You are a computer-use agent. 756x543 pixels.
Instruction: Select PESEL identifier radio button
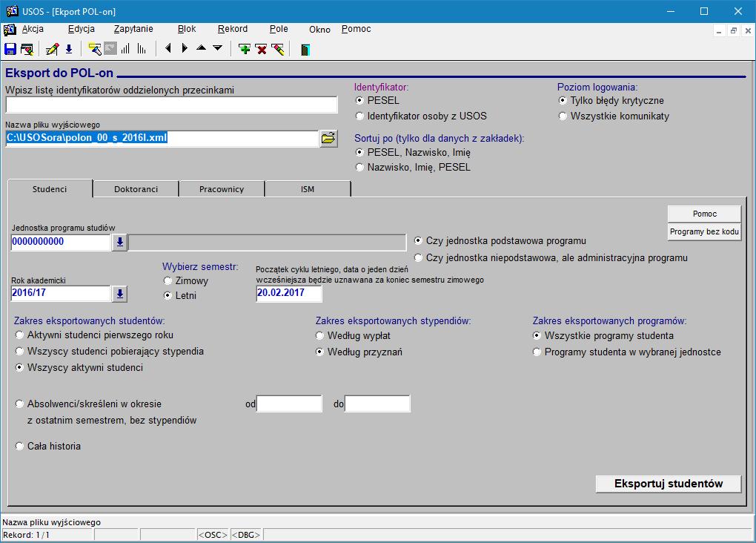pos(359,100)
